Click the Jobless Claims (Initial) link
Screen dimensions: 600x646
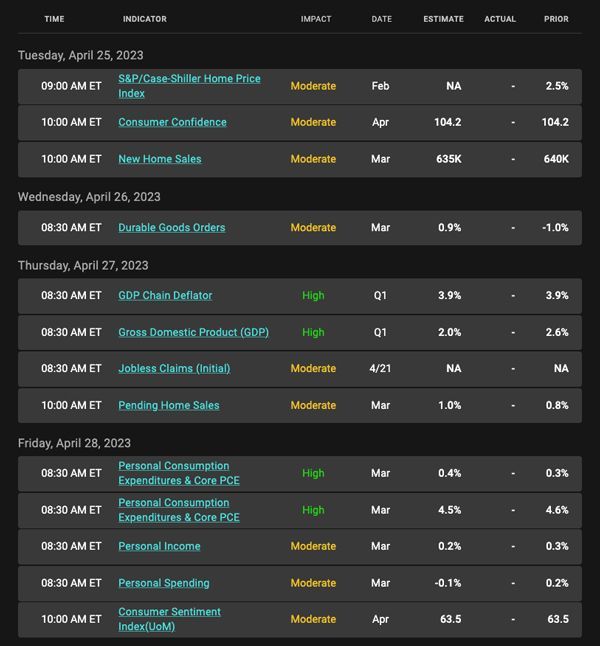click(174, 368)
